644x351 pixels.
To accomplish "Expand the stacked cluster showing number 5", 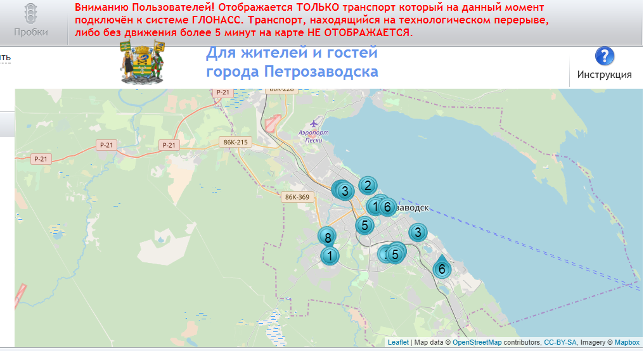I will coord(396,254).
